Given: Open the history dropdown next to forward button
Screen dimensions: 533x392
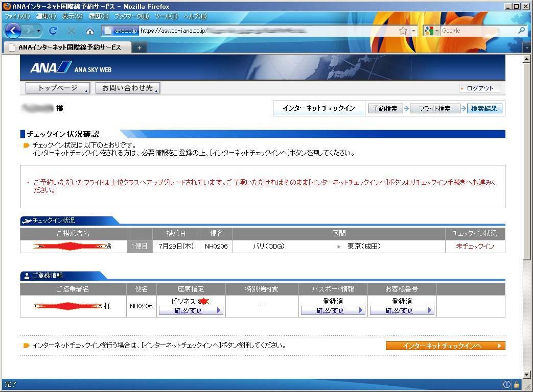Looking at the screenshot, I should tap(38, 31).
